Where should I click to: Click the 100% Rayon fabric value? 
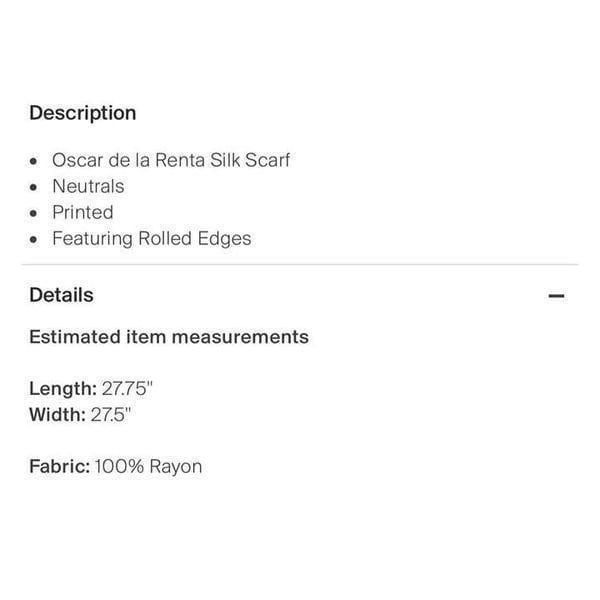(148, 467)
